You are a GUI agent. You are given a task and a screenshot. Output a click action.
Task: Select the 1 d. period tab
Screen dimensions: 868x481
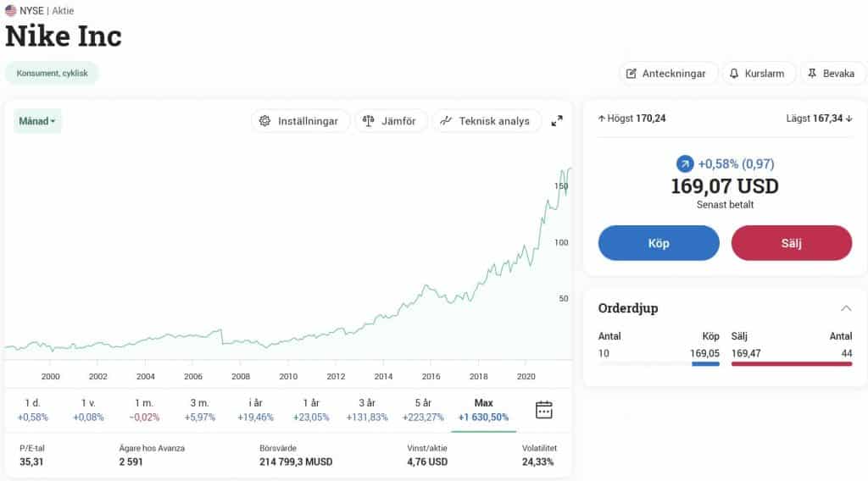33,410
